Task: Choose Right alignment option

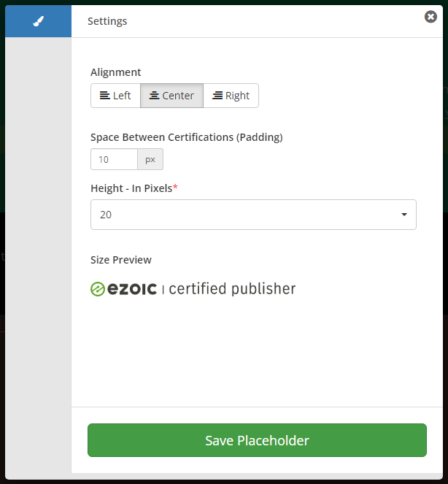Action: [x=231, y=96]
